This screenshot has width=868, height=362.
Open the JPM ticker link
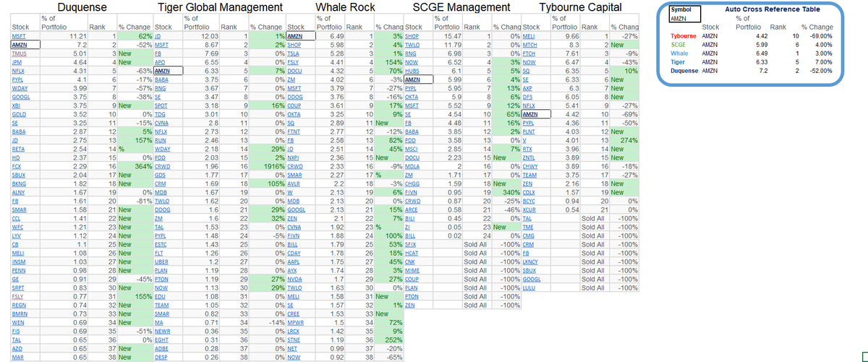(x=17, y=61)
